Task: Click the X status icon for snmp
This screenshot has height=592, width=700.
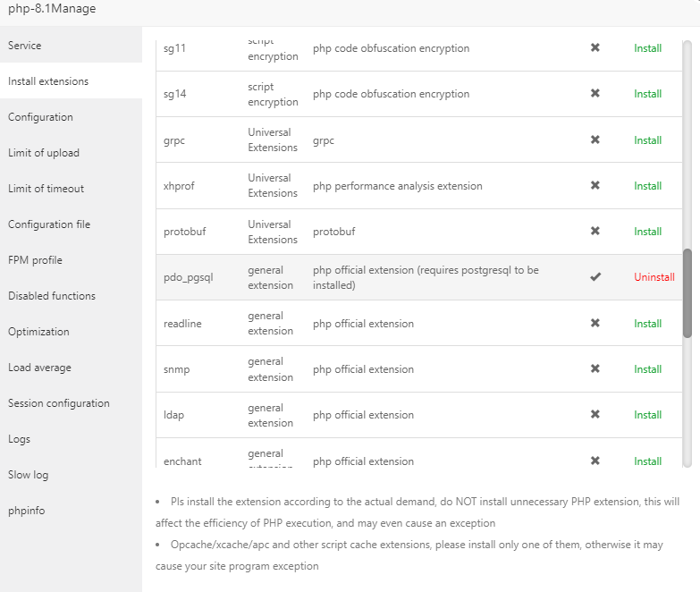Action: pos(595,369)
